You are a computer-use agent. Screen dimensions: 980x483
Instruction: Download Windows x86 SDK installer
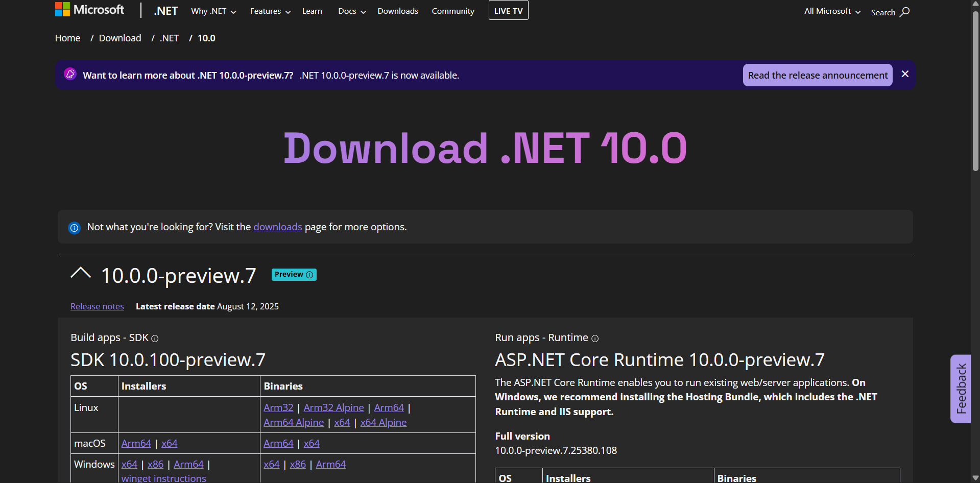pos(155,464)
